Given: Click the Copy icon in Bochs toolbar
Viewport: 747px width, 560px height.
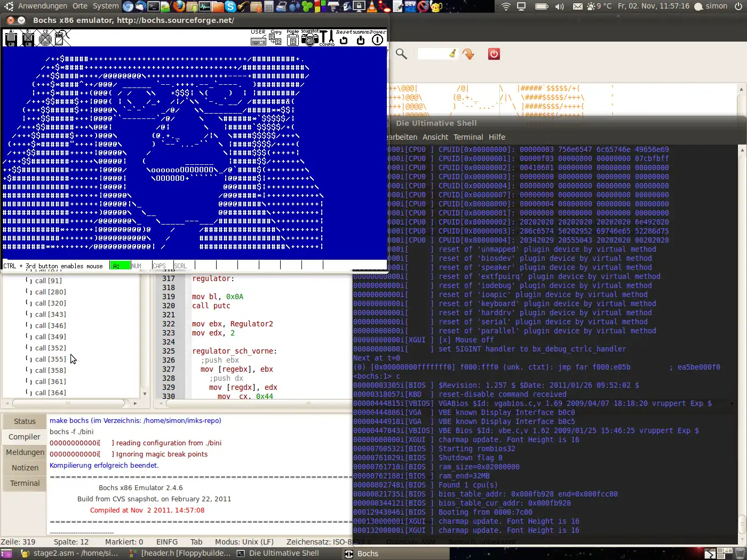Looking at the screenshot, I should tap(276, 37).
